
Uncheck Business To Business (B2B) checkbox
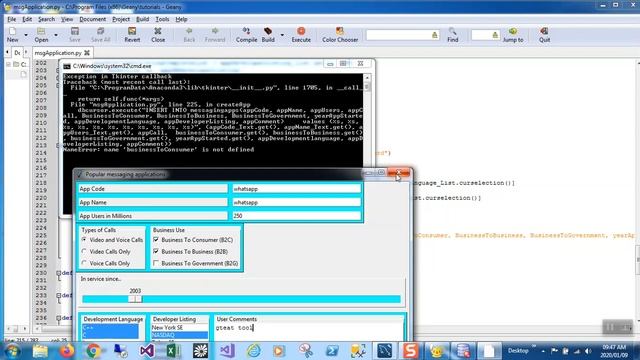(156, 251)
